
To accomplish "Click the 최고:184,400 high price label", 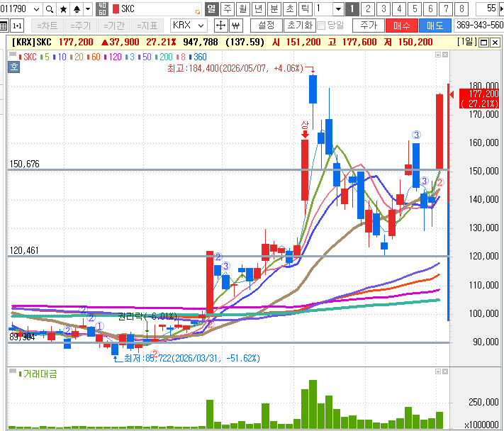I will click(x=235, y=68).
